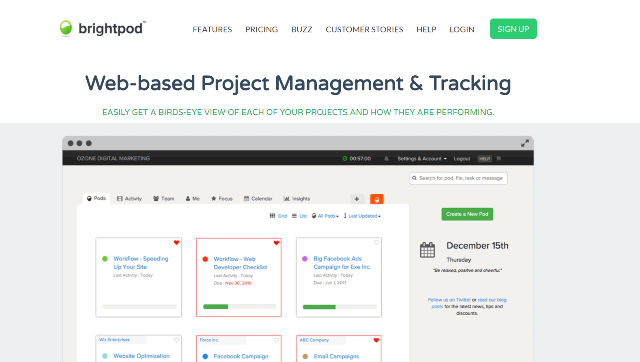Screen dimensions: 640x362
Task: Toggle heart on Force Inc. pod
Action: 276,340
